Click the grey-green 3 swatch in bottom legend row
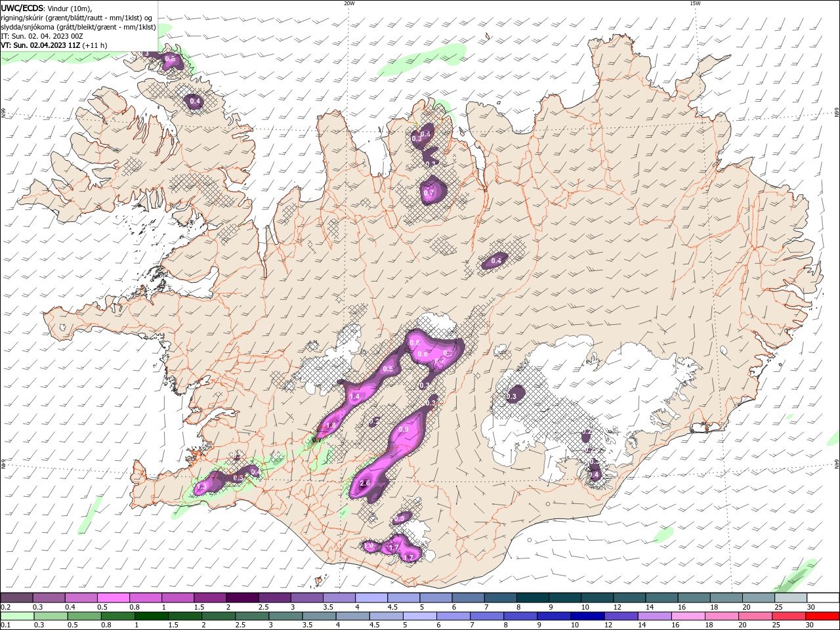 pyautogui.click(x=285, y=616)
